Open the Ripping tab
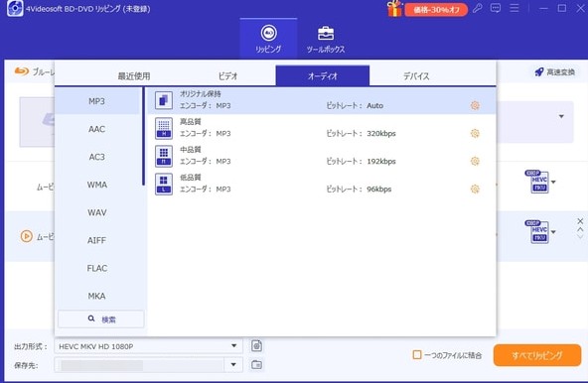The width and height of the screenshot is (588, 383). click(x=268, y=39)
